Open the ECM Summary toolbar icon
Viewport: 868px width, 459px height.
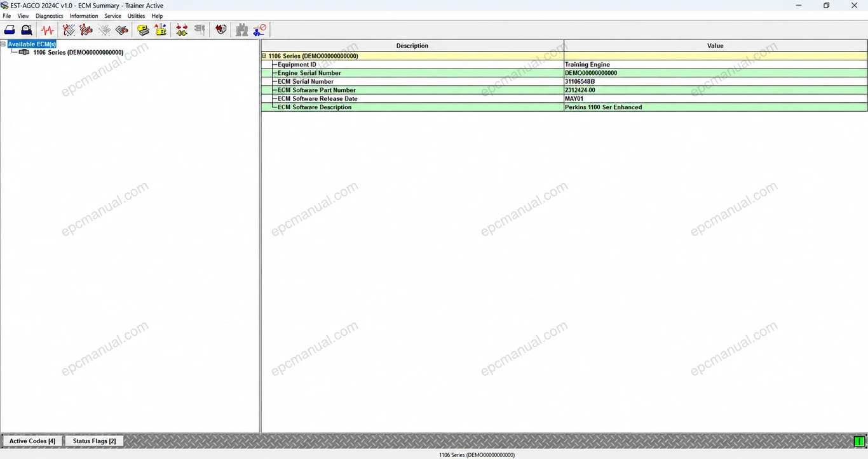tap(143, 30)
